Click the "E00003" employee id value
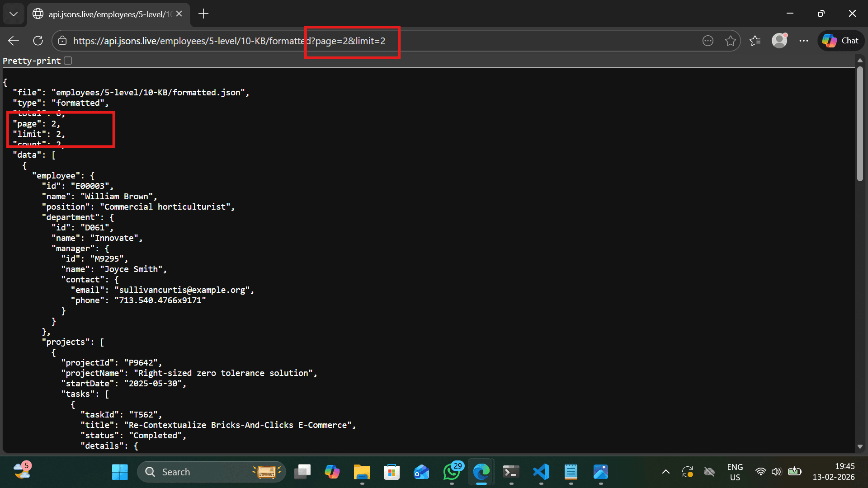The height and width of the screenshot is (488, 868). 92,186
